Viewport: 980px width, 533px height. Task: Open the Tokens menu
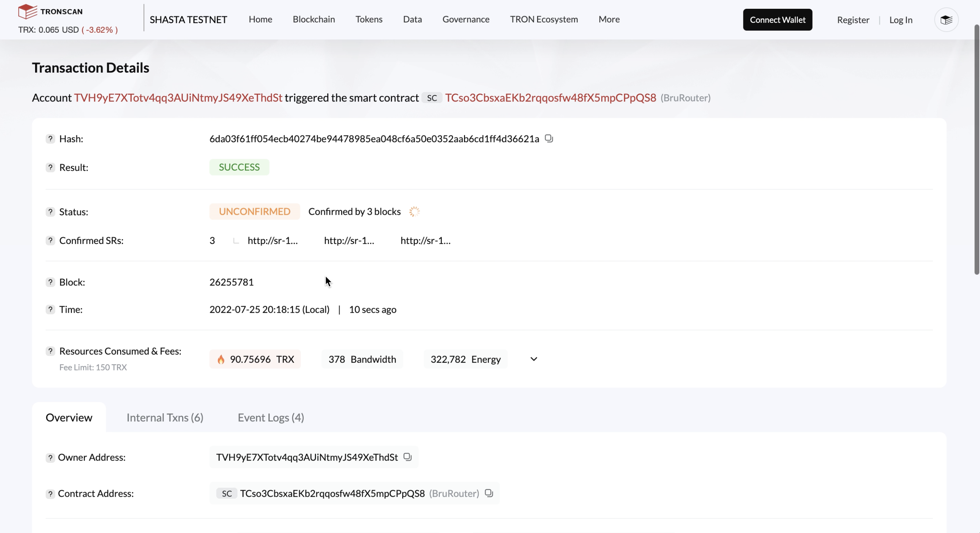(369, 19)
